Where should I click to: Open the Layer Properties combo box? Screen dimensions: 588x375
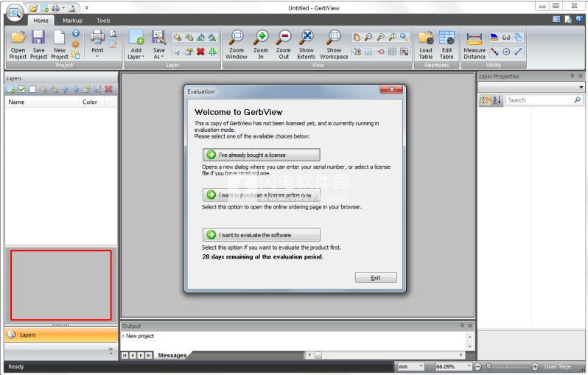[531, 87]
